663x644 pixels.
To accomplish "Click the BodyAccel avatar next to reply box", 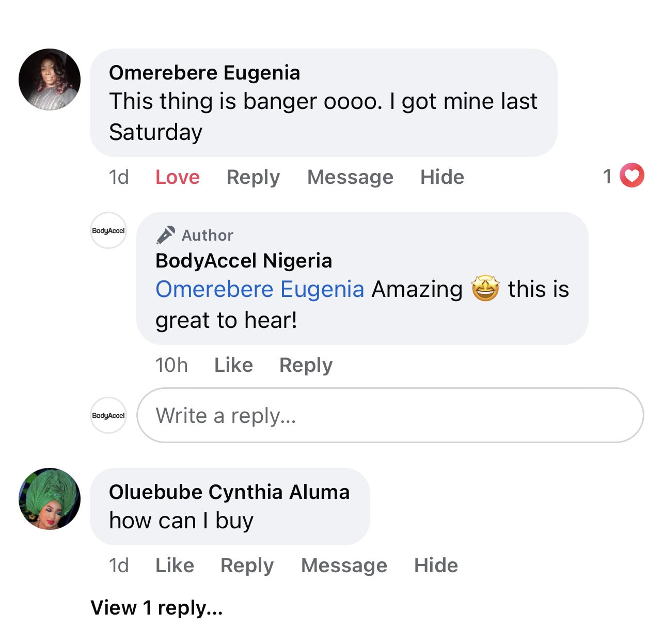I will coord(108,415).
